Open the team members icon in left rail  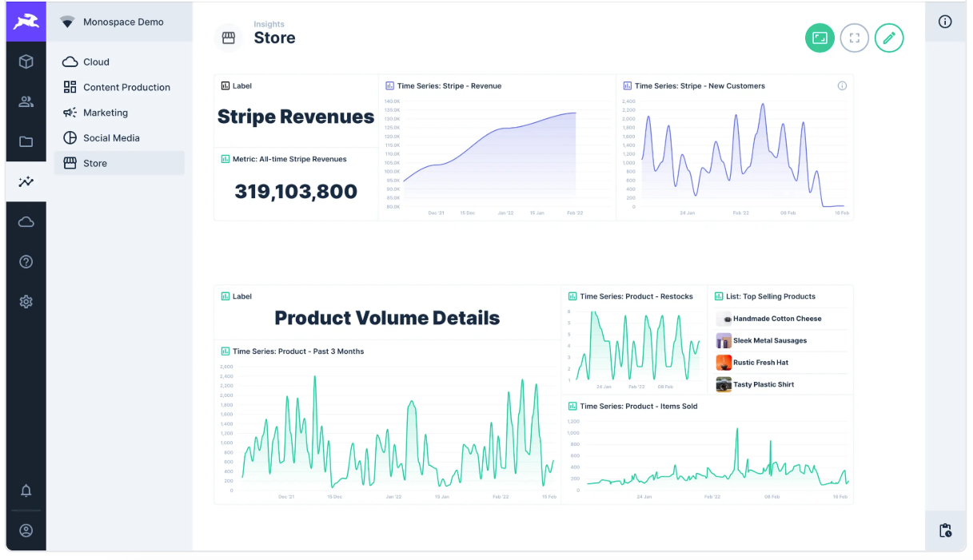point(26,101)
